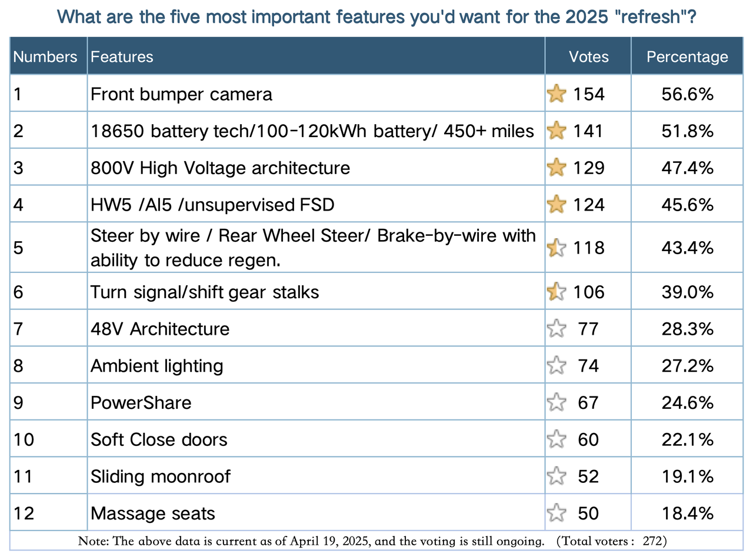Screen dimensions: 753x560
Task: Click the empty star for 48V Architecture
Action: [x=556, y=328]
